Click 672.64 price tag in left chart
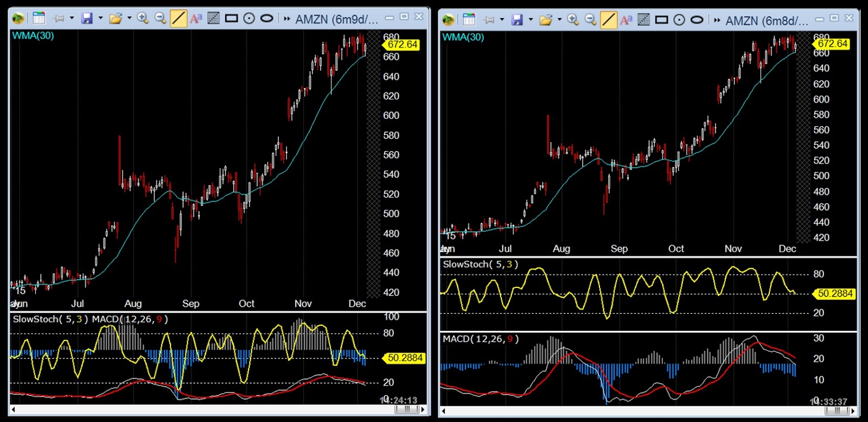This screenshot has height=422, width=868. [402, 45]
